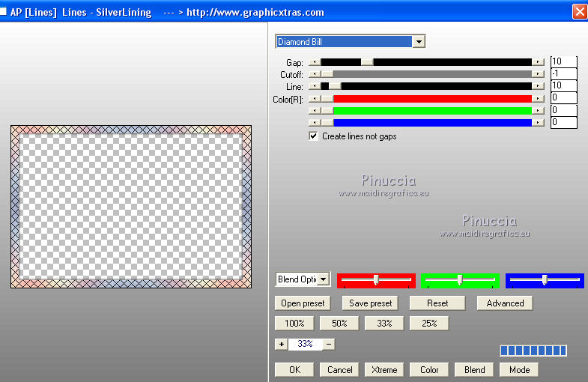
Task: Click the Line slider left arrow
Action: [x=315, y=86]
